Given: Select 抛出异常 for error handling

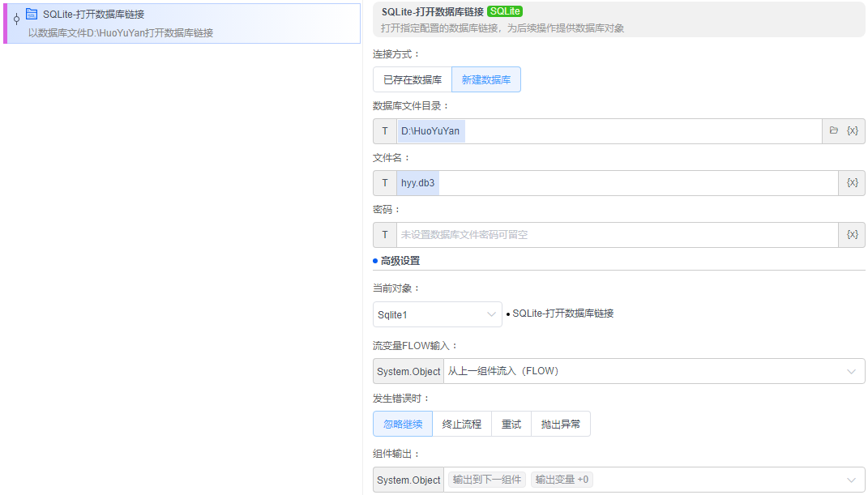Looking at the screenshot, I should [561, 423].
